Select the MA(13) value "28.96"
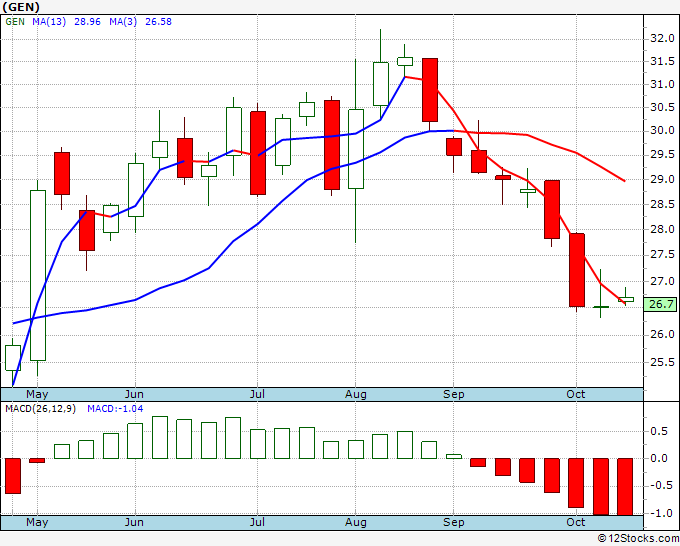Image resolution: width=680 pixels, height=546 pixels. pyautogui.click(x=87, y=22)
